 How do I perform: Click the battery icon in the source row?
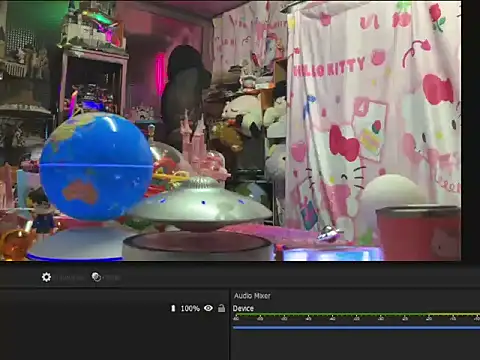pyautogui.click(x=173, y=308)
